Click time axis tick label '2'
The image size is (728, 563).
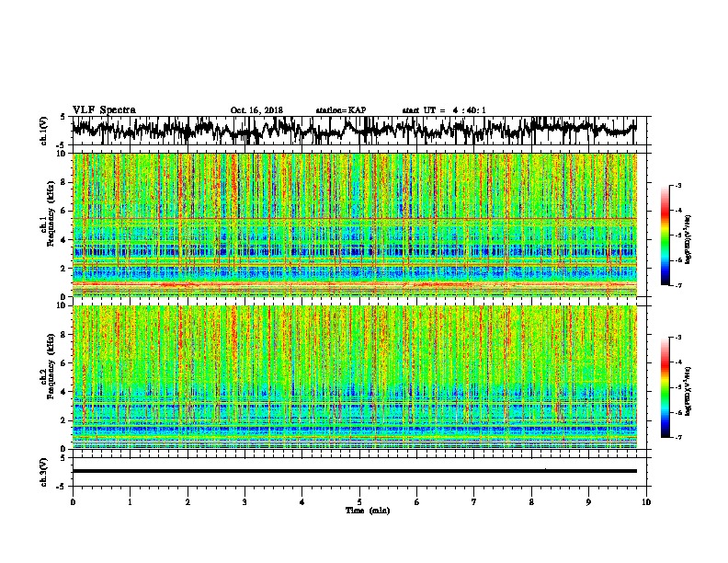(x=188, y=502)
